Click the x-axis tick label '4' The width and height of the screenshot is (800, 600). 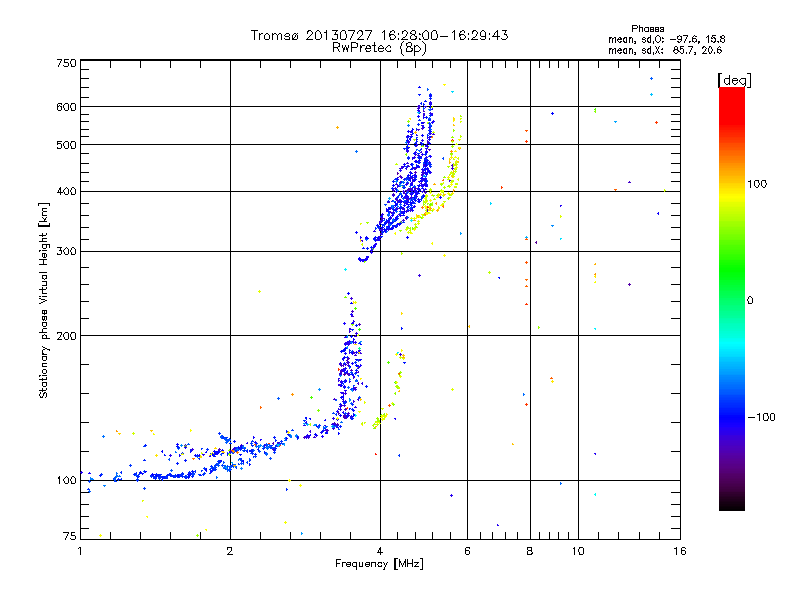coord(380,551)
